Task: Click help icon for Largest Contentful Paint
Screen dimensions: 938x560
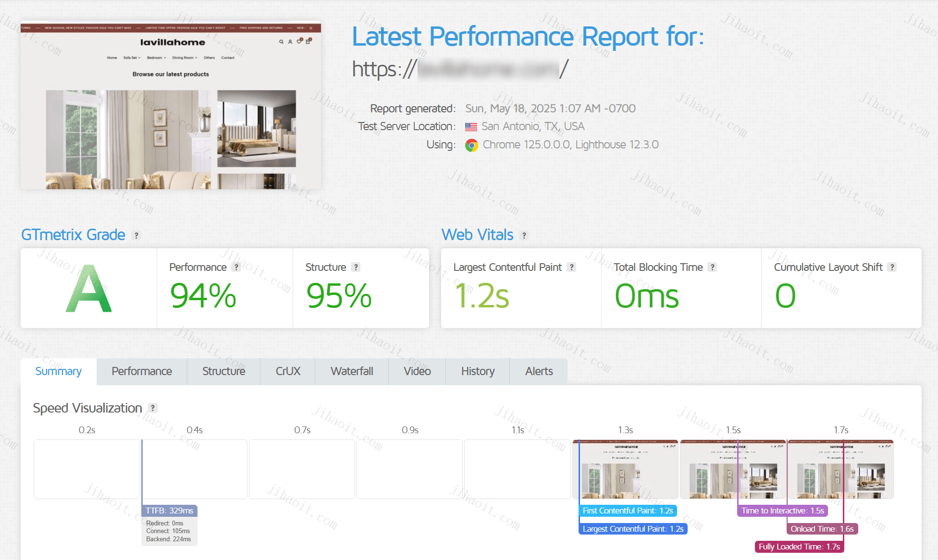Action: coord(571,268)
